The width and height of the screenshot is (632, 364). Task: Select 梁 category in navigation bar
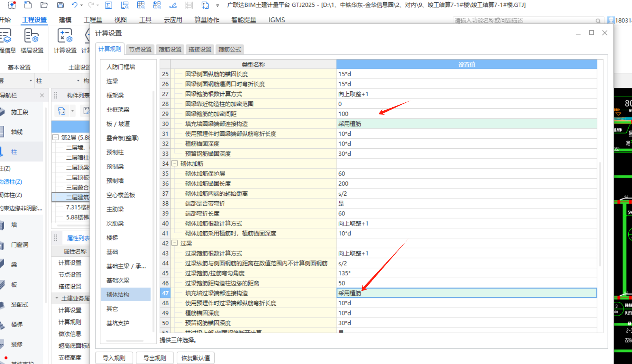click(14, 265)
